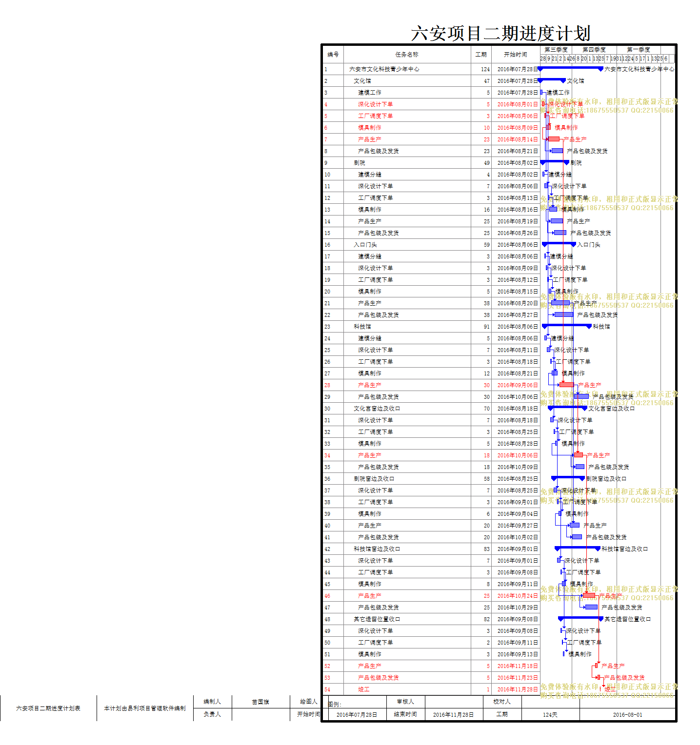Screen dimensions: 700x745
Task: Select the 建模工作 task name in row 3
Action: [370, 93]
